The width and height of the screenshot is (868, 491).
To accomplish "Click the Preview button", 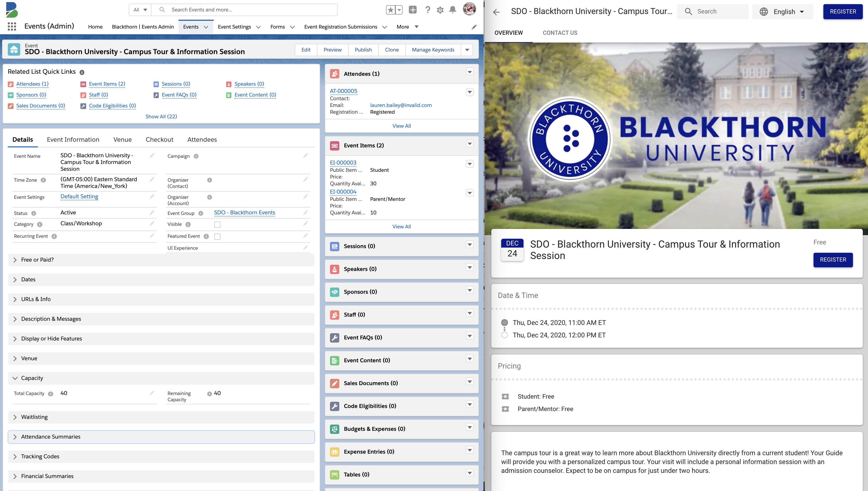I will [x=332, y=50].
